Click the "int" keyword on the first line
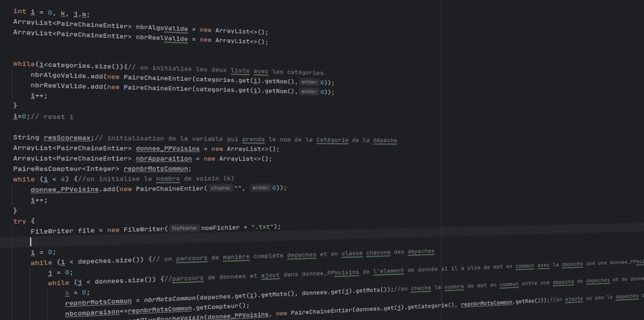 [19, 11]
